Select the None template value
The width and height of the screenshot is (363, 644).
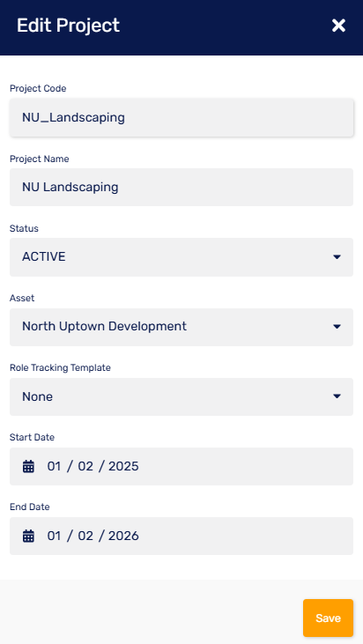pyautogui.click(x=37, y=396)
